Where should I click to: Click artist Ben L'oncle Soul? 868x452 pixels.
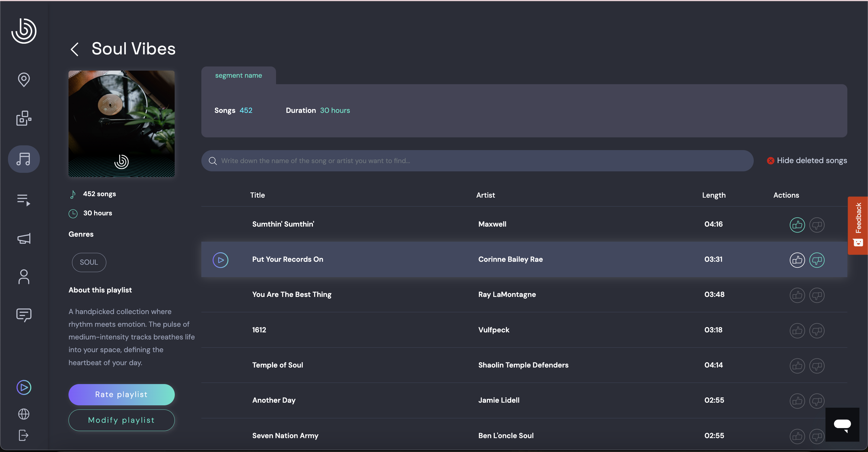coord(506,436)
